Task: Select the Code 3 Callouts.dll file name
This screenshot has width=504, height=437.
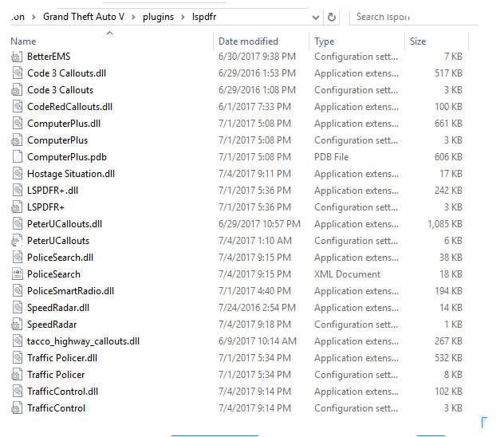Action: click(66, 73)
